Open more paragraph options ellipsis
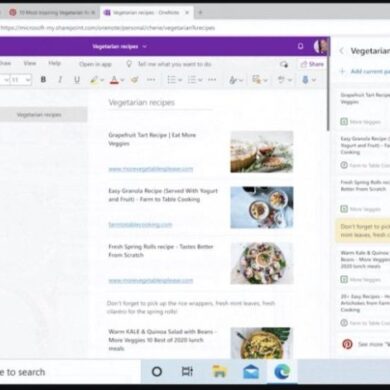Viewport: 390px width, 390px height. [x=212, y=80]
